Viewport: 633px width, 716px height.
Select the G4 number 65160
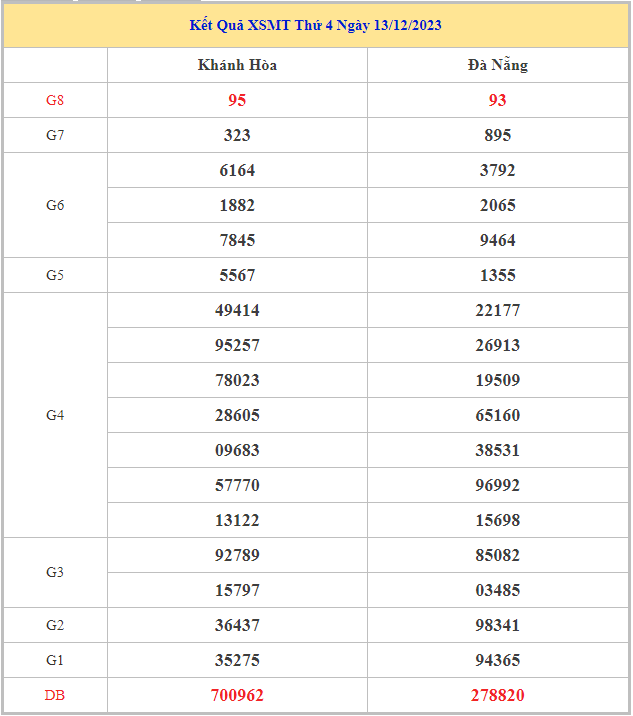pyautogui.click(x=497, y=415)
